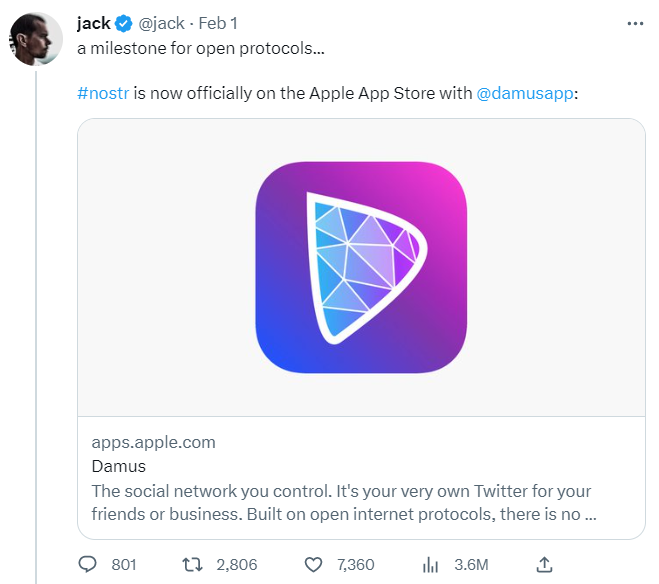Open the three-dot more options menu
This screenshot has height=584, width=659.
634,22
